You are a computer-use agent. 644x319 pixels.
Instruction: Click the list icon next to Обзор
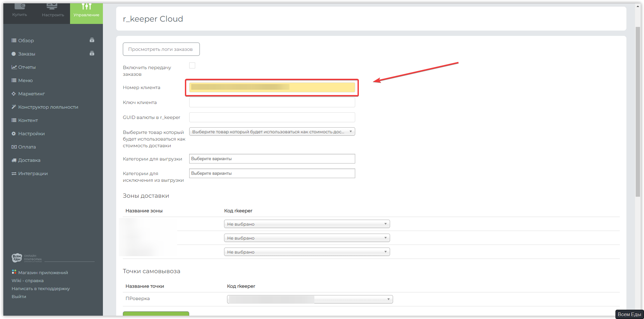14,41
